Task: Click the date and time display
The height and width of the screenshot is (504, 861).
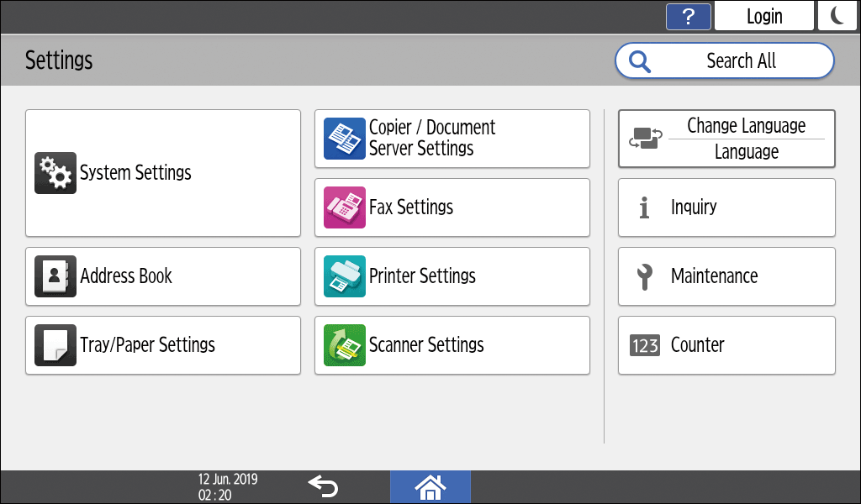Action: 228,487
